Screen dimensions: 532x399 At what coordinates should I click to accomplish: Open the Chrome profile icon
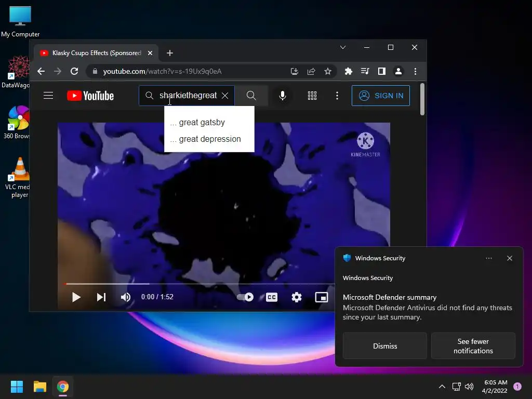coord(398,71)
